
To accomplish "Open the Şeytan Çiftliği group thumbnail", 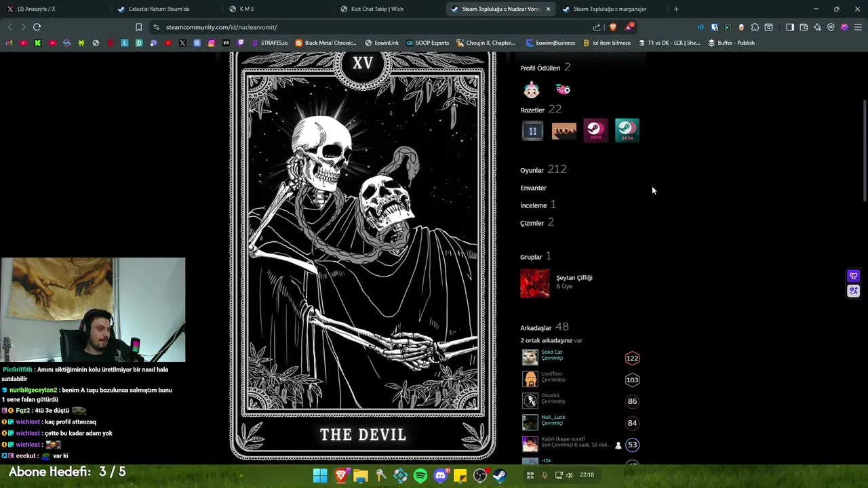I will 535,283.
